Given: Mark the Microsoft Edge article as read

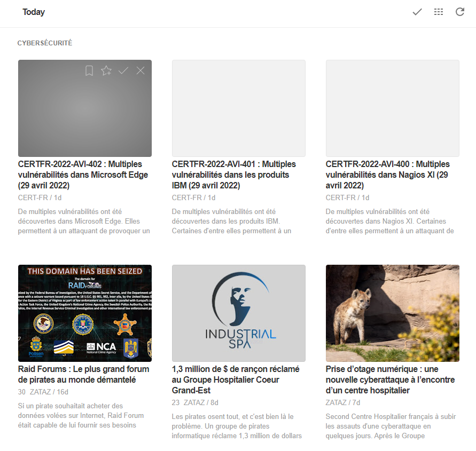Looking at the screenshot, I should point(123,70).
